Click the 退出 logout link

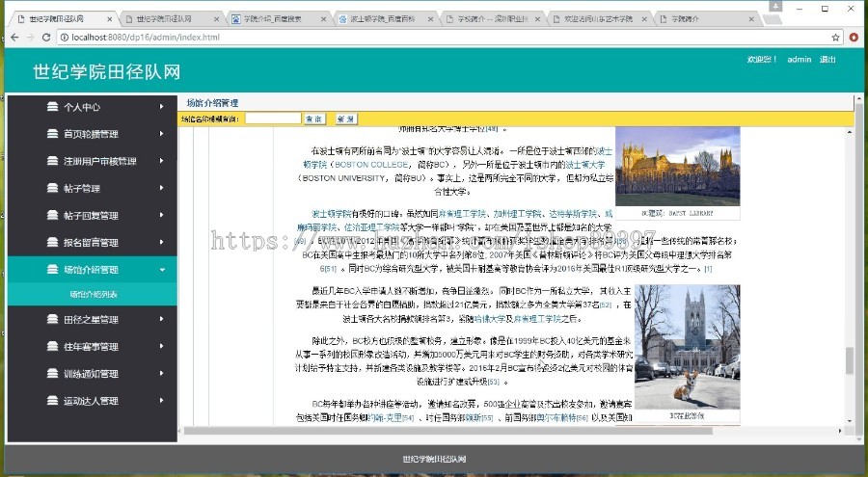[x=827, y=59]
